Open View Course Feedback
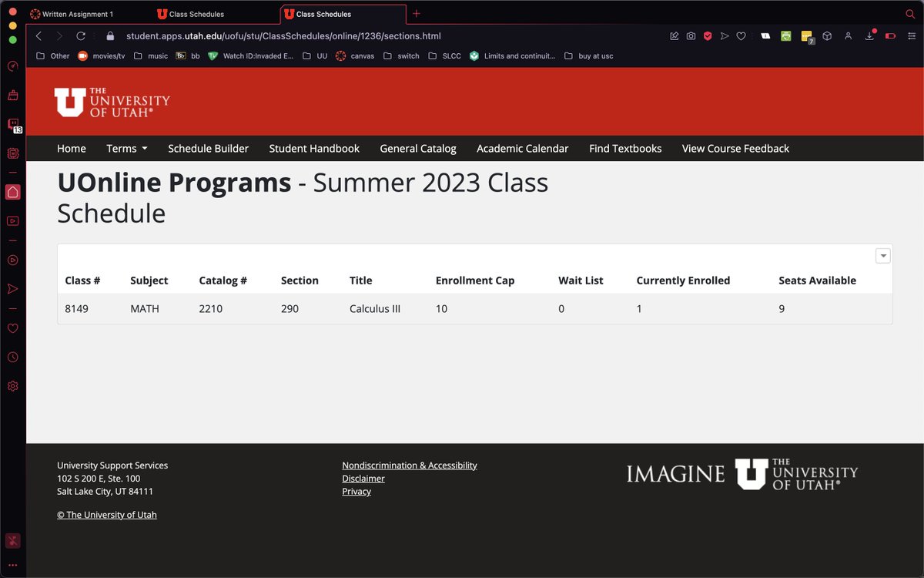 735,149
